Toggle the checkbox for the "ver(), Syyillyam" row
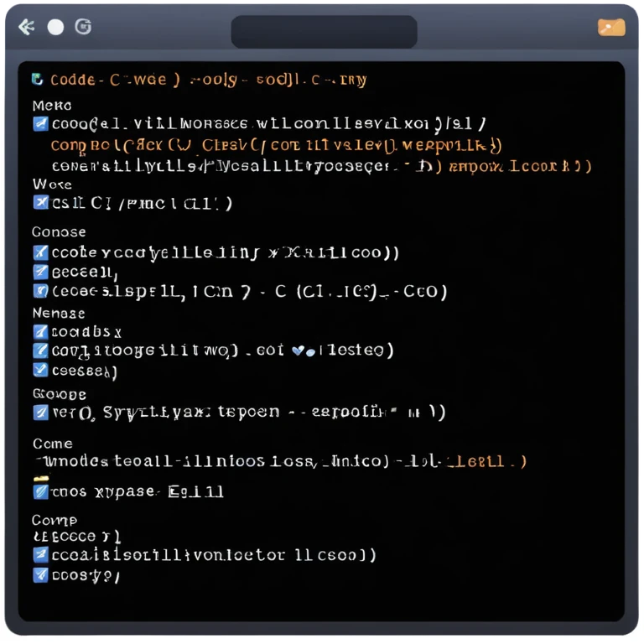 click(40, 413)
